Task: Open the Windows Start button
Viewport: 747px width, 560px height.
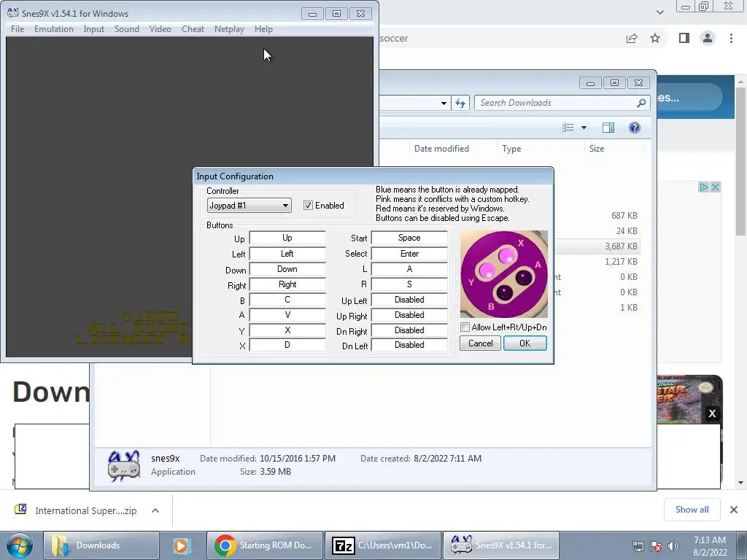Action: point(19,545)
